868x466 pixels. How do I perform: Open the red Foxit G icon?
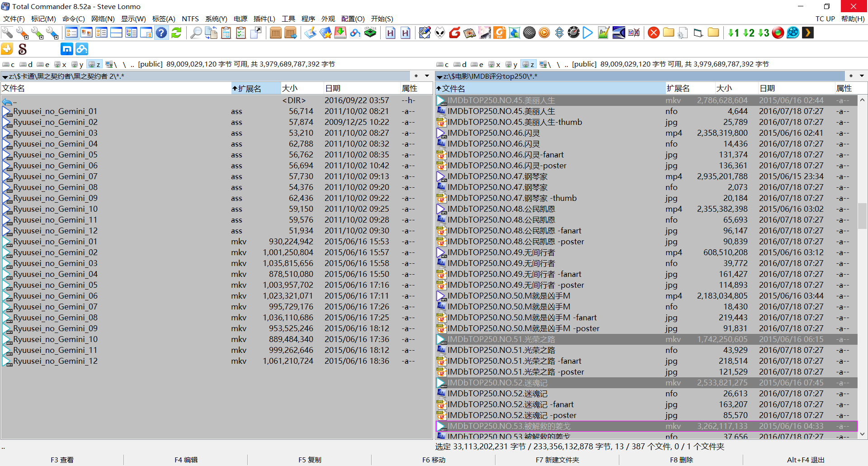[455, 33]
